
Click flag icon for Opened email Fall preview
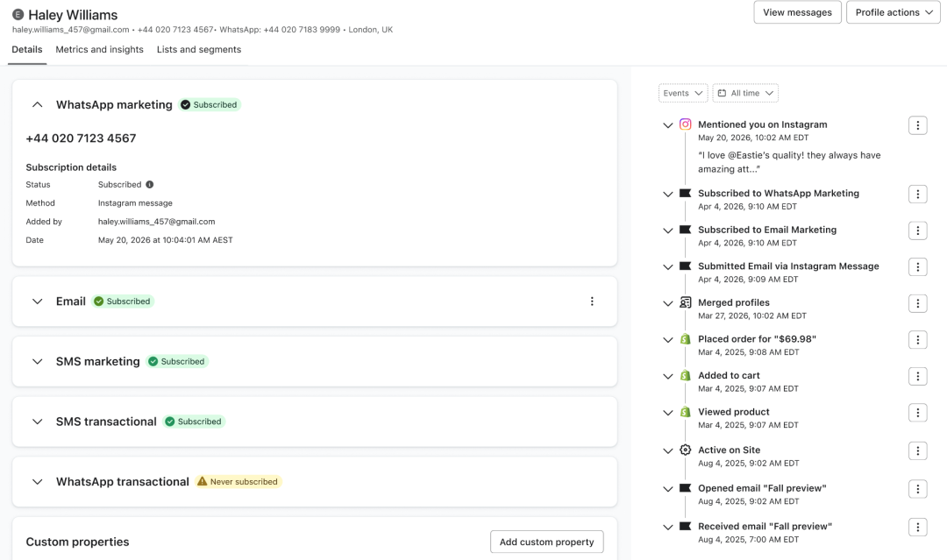coord(685,488)
